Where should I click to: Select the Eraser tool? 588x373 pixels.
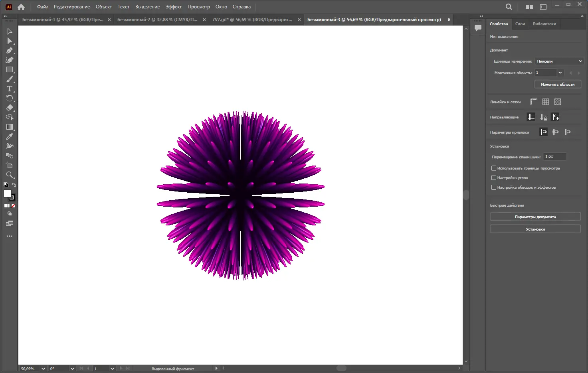10,108
